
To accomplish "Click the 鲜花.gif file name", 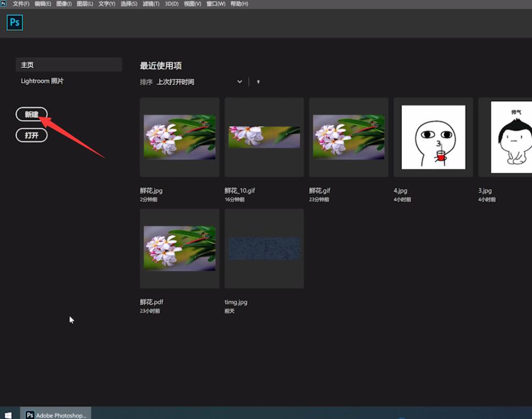I will pyautogui.click(x=320, y=191).
